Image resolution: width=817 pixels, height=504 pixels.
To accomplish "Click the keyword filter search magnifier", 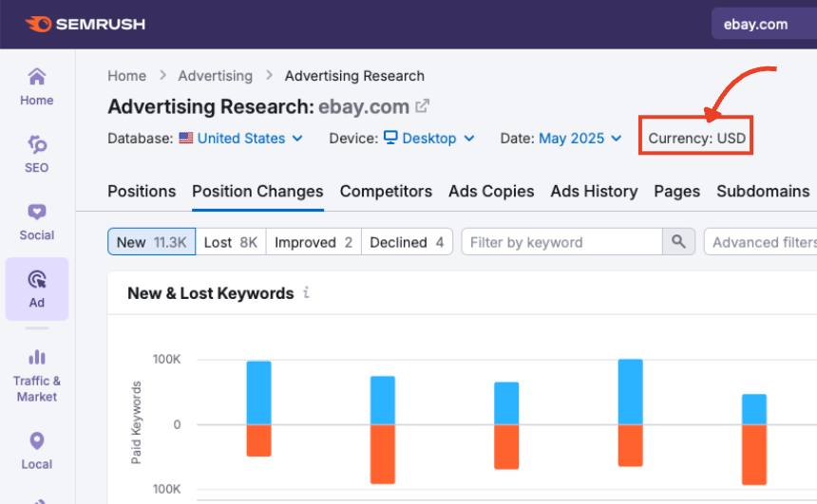I will coord(678,242).
